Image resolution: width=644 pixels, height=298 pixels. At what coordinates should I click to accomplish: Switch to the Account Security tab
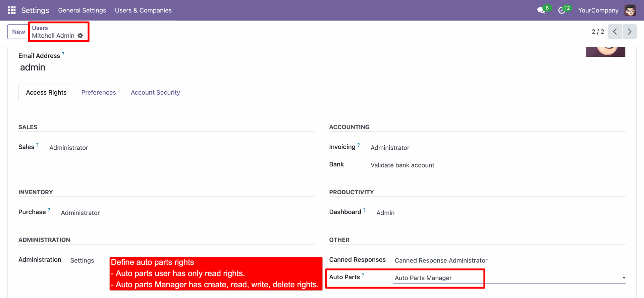(155, 92)
